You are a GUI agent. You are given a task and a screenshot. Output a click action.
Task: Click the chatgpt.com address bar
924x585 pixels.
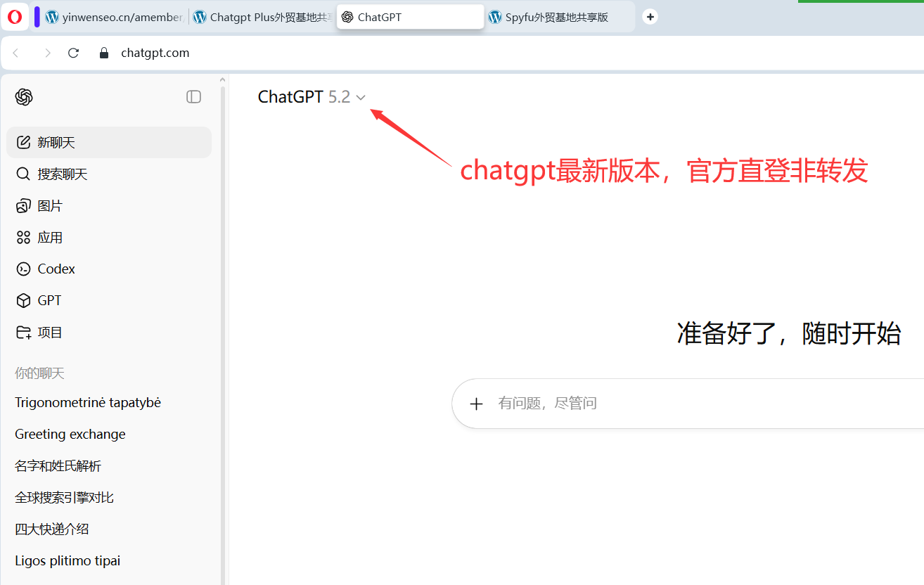tap(155, 53)
